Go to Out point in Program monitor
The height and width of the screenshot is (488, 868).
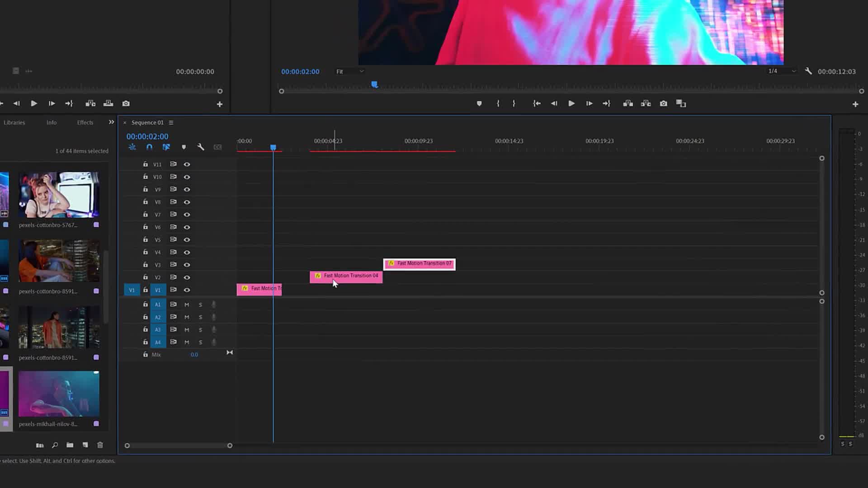pyautogui.click(x=607, y=103)
